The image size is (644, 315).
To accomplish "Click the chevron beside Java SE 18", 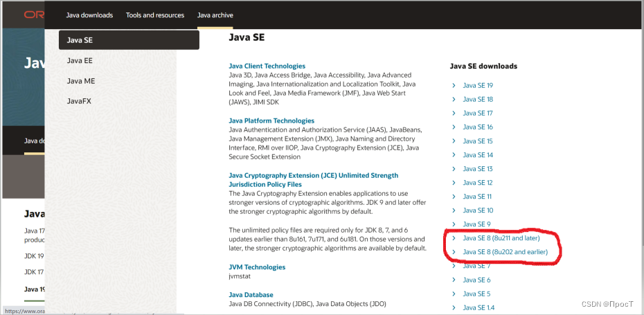I will [x=454, y=100].
